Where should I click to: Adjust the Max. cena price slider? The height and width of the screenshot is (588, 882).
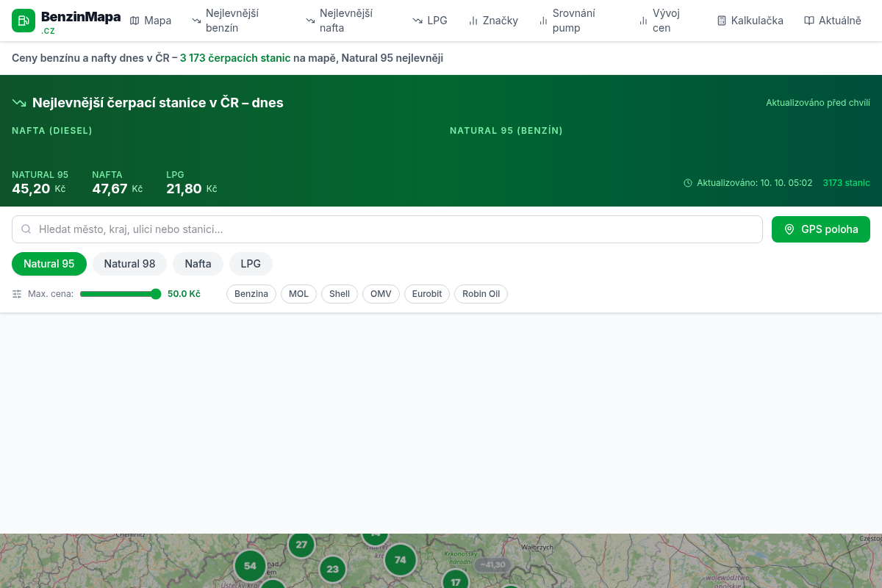click(121, 294)
